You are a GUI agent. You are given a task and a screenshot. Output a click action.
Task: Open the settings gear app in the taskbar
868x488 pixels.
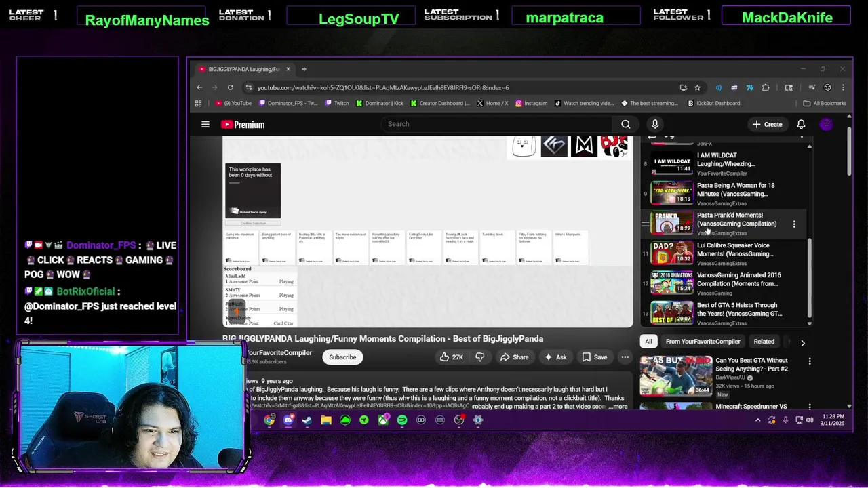click(x=478, y=420)
